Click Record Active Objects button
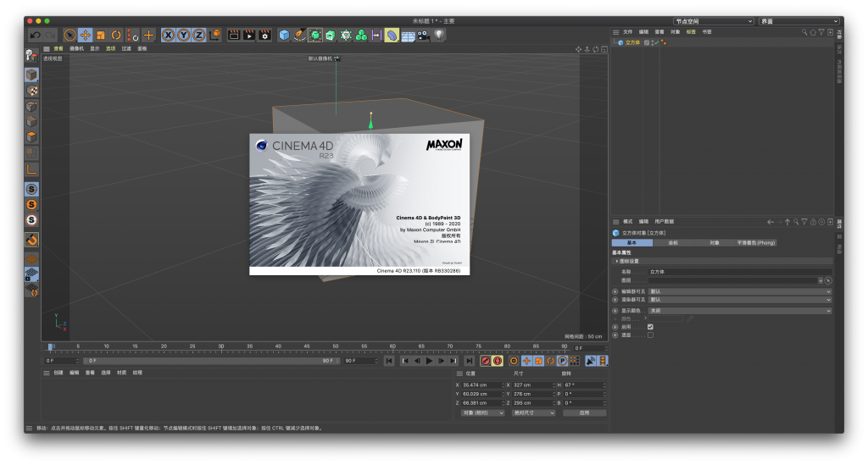The height and width of the screenshot is (465, 868). click(x=486, y=361)
